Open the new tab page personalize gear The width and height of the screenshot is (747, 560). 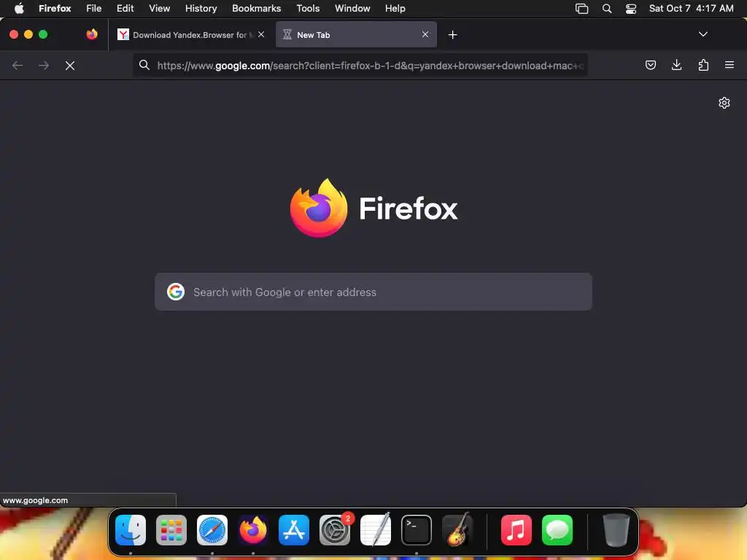click(x=724, y=103)
